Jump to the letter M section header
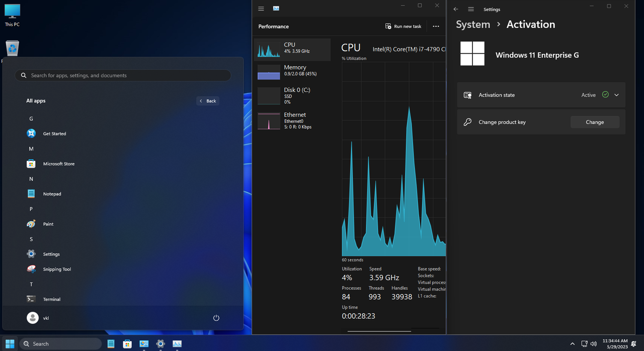 31,149
